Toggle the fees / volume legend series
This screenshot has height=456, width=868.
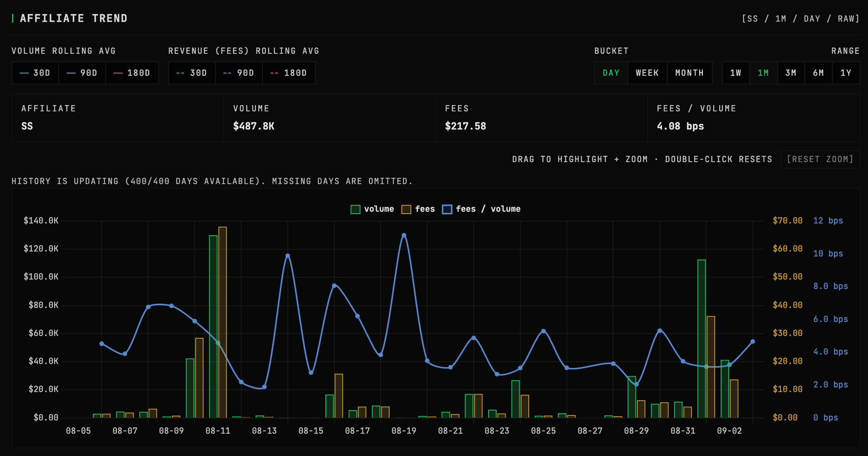481,209
